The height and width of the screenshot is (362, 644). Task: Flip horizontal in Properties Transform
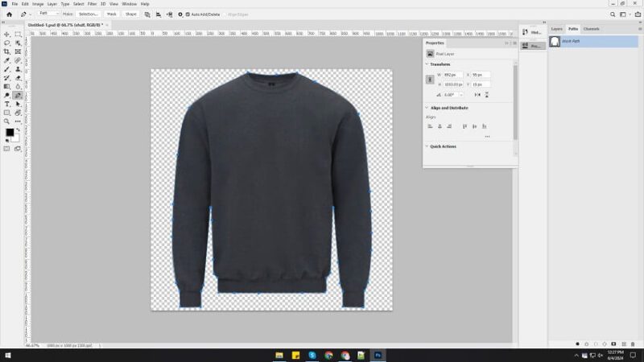(477, 95)
